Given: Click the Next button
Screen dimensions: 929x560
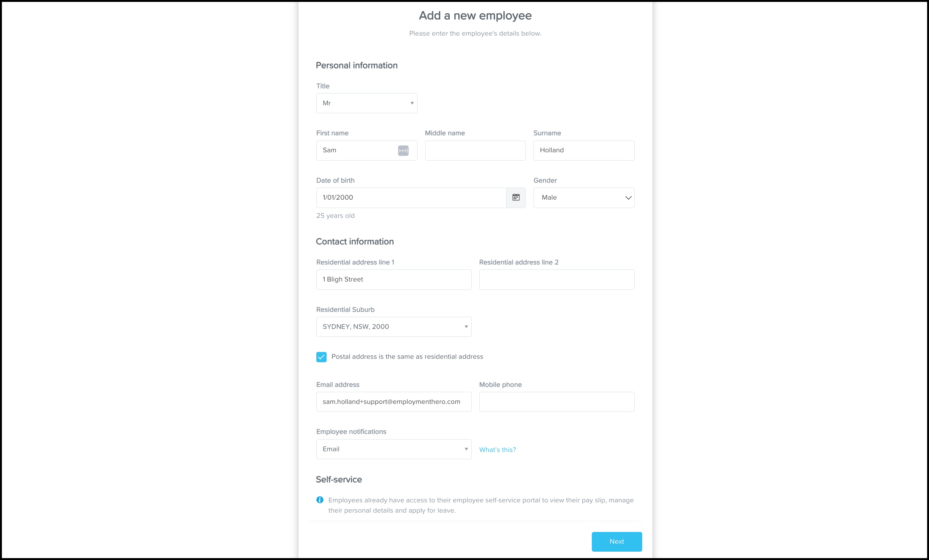Looking at the screenshot, I should (616, 541).
